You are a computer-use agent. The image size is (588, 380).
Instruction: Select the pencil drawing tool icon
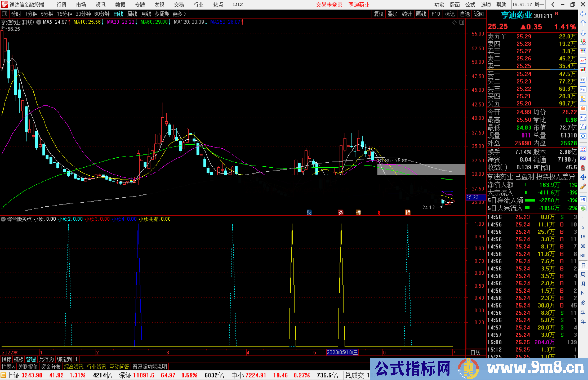pos(583,187)
